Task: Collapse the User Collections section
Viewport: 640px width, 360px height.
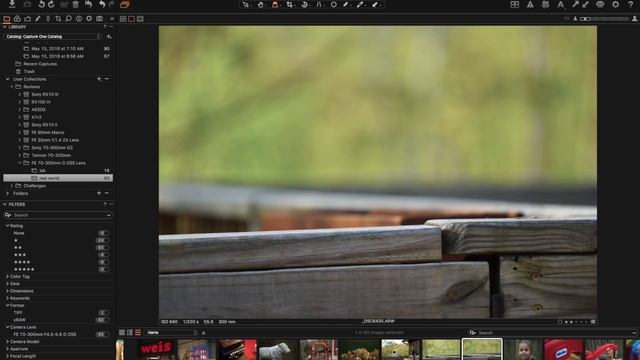Action: 7,79
